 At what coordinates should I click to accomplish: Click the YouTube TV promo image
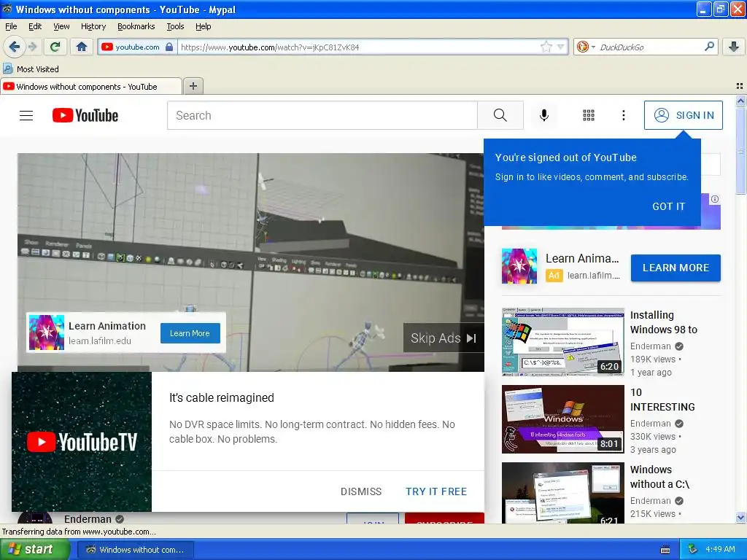click(x=82, y=442)
